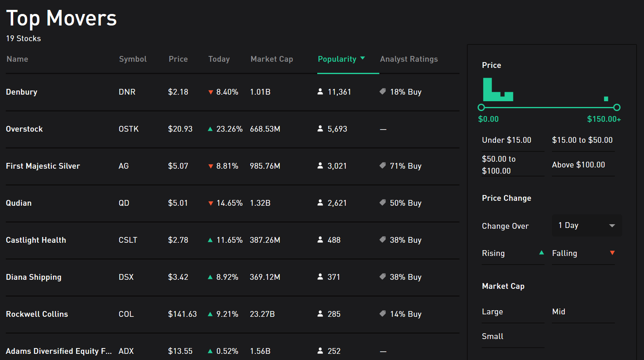Apply the Under $15.00 price filter
The image size is (644, 360).
506,140
